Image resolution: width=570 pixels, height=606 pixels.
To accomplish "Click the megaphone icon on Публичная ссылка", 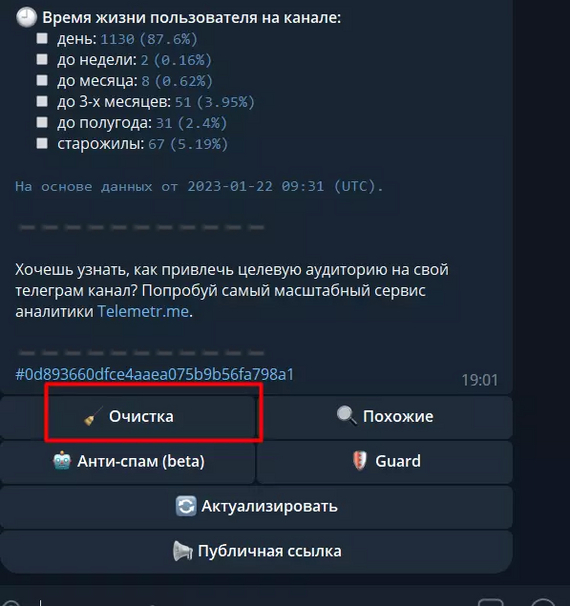I will (x=182, y=551).
